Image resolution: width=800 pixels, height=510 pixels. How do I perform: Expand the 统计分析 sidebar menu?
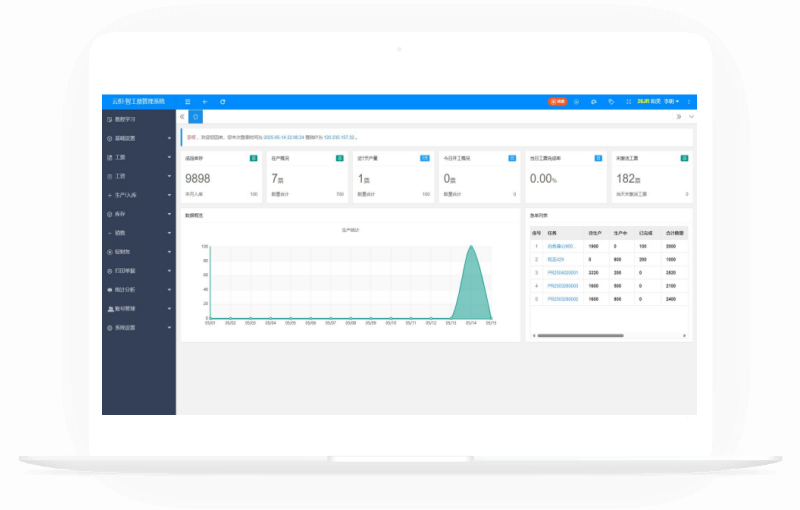[x=139, y=289]
